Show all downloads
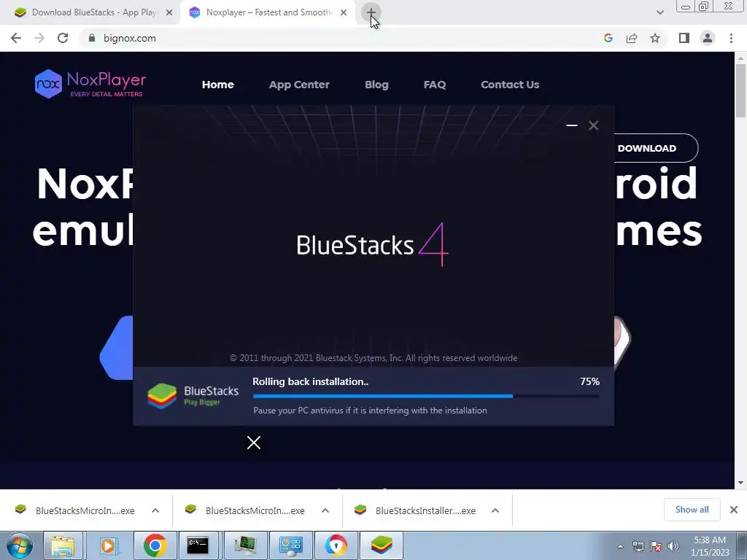This screenshot has width=747, height=560. click(x=692, y=510)
